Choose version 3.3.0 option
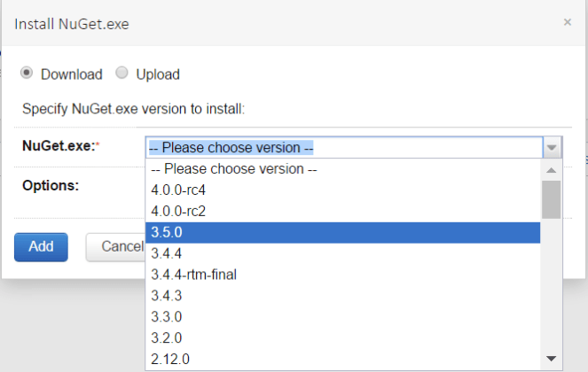588x372 pixels. pyautogui.click(x=167, y=317)
